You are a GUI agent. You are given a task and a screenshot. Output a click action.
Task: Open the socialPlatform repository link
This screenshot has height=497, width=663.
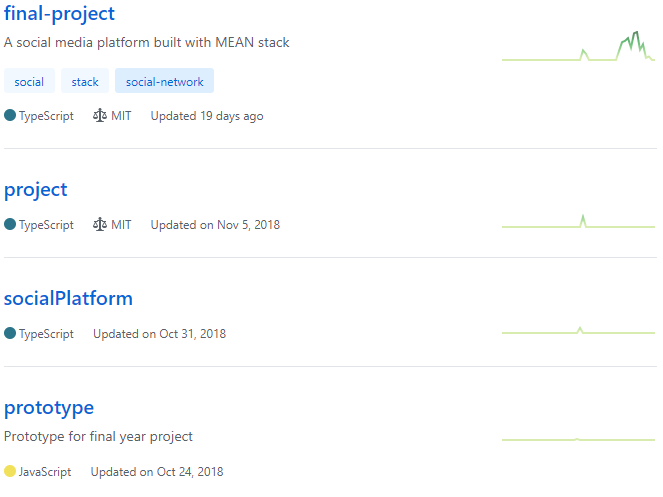(68, 298)
